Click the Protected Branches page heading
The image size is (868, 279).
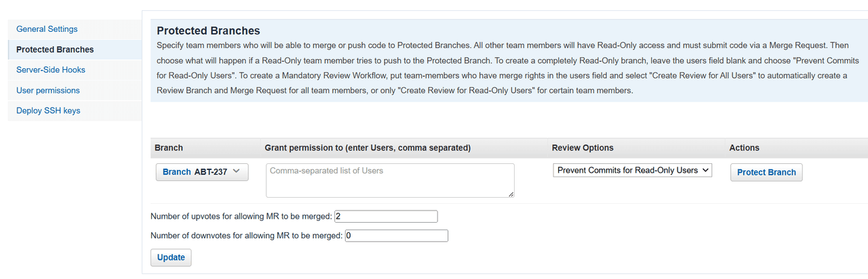pyautogui.click(x=208, y=30)
